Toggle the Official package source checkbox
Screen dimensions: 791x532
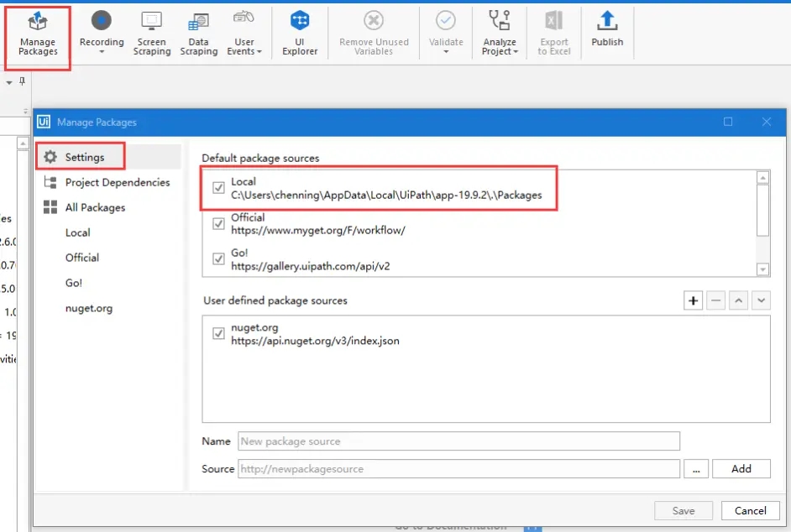(x=218, y=223)
